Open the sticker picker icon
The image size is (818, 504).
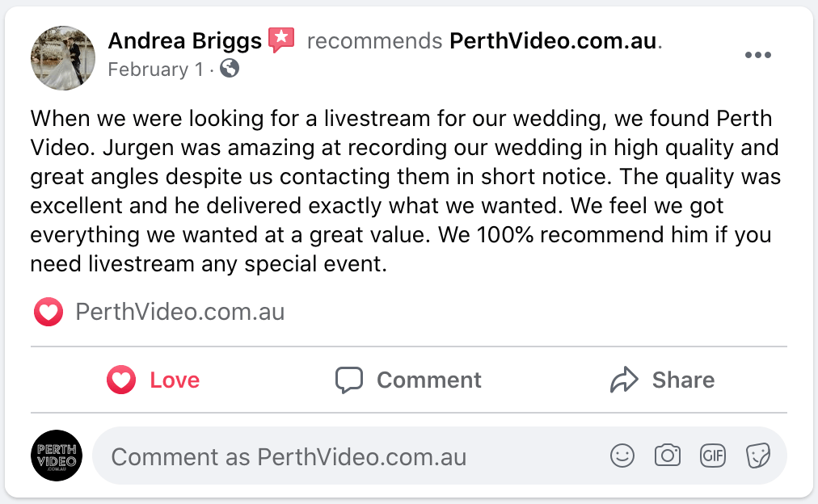coord(757,456)
